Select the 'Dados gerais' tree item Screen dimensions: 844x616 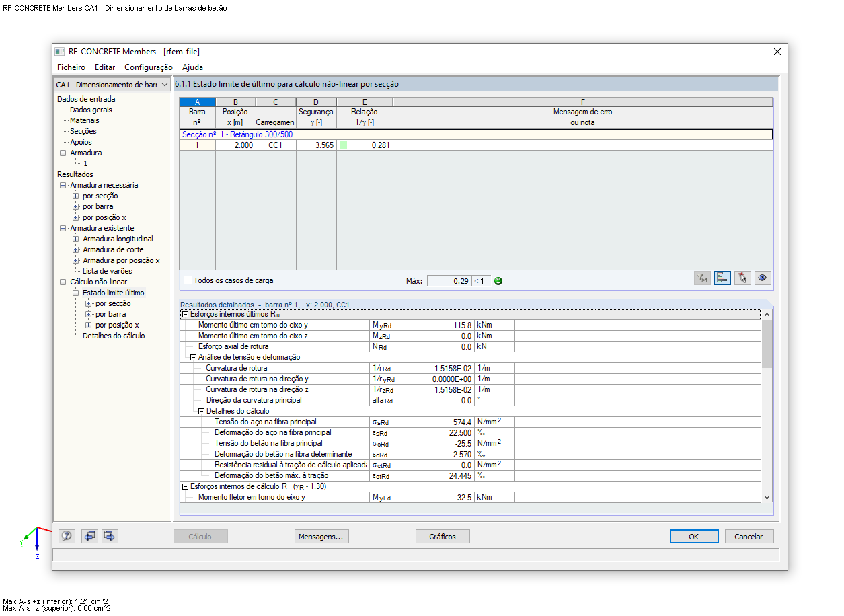pyautogui.click(x=91, y=110)
